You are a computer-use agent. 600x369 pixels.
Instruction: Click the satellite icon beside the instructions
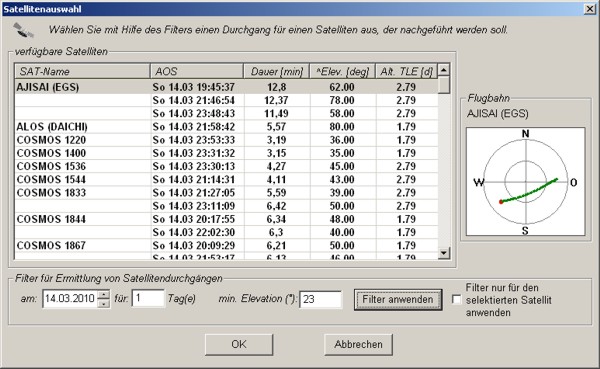click(23, 30)
